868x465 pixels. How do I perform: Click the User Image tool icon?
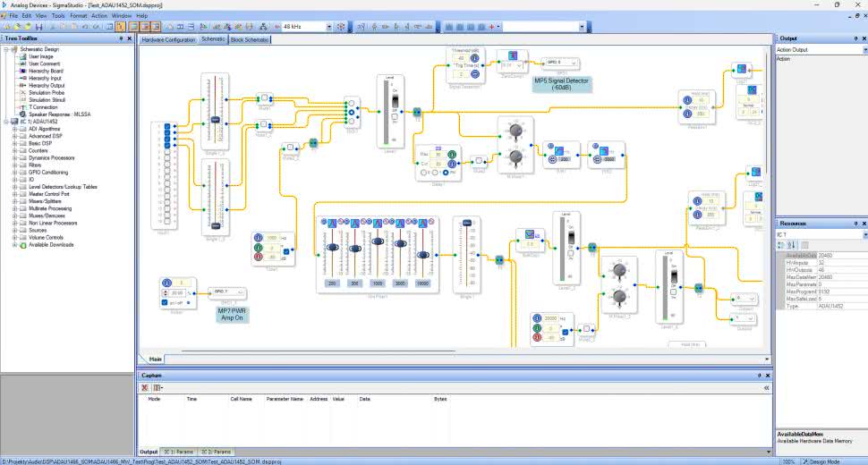22,56
